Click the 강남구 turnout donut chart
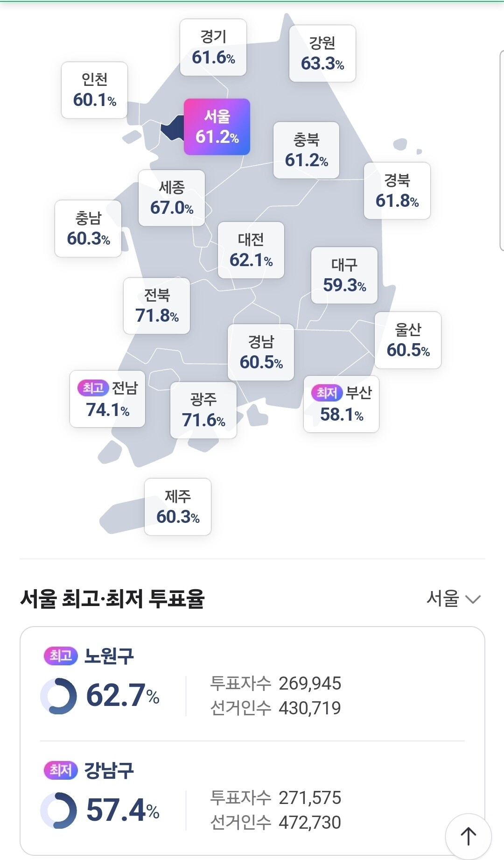 coord(59,811)
